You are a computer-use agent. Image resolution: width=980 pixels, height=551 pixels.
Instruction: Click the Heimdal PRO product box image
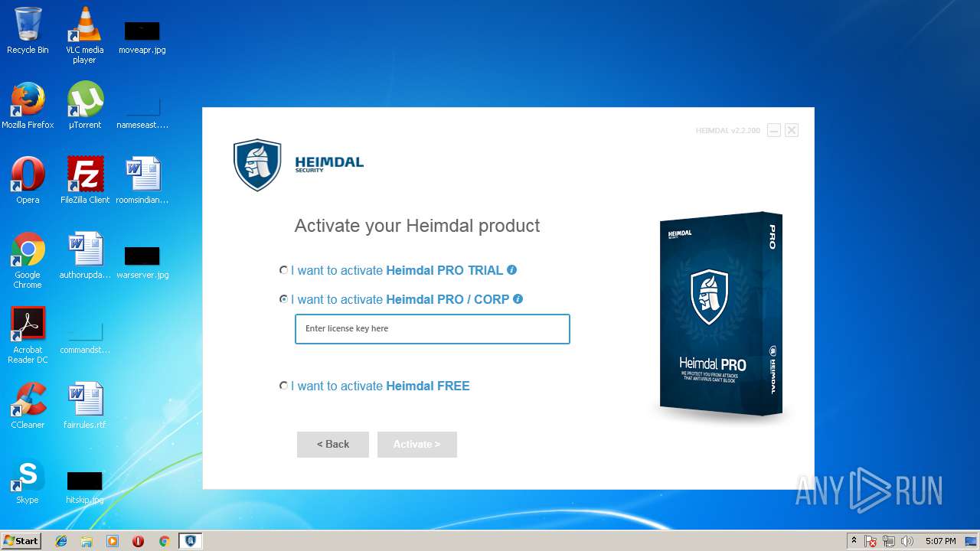click(x=720, y=314)
